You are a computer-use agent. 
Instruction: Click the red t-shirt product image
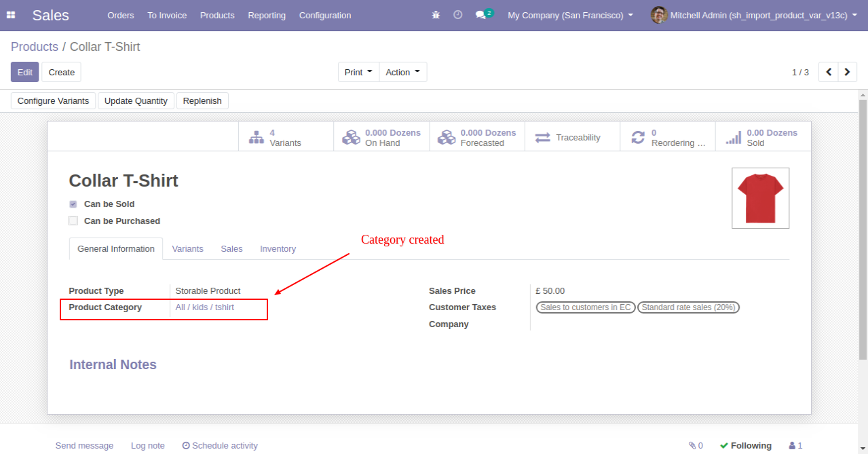click(x=760, y=198)
